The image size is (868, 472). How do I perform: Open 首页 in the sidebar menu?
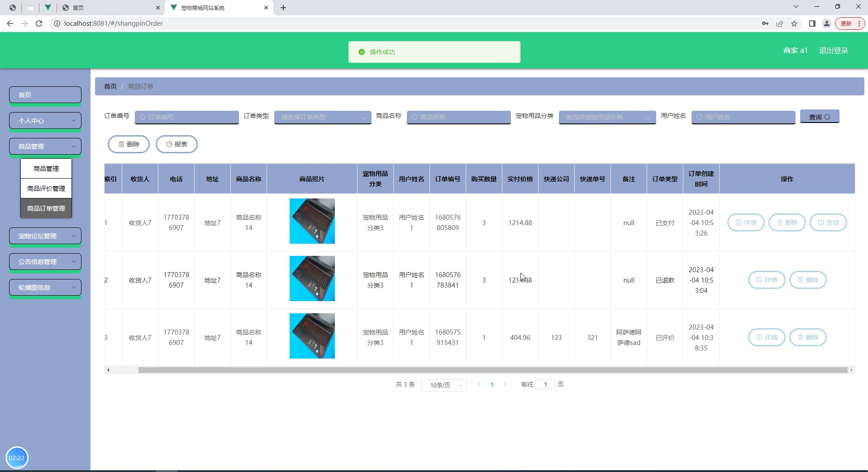[45, 95]
